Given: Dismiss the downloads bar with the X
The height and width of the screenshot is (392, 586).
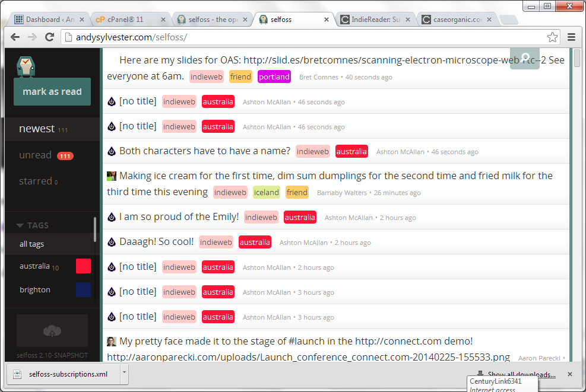Looking at the screenshot, I should 569,374.
